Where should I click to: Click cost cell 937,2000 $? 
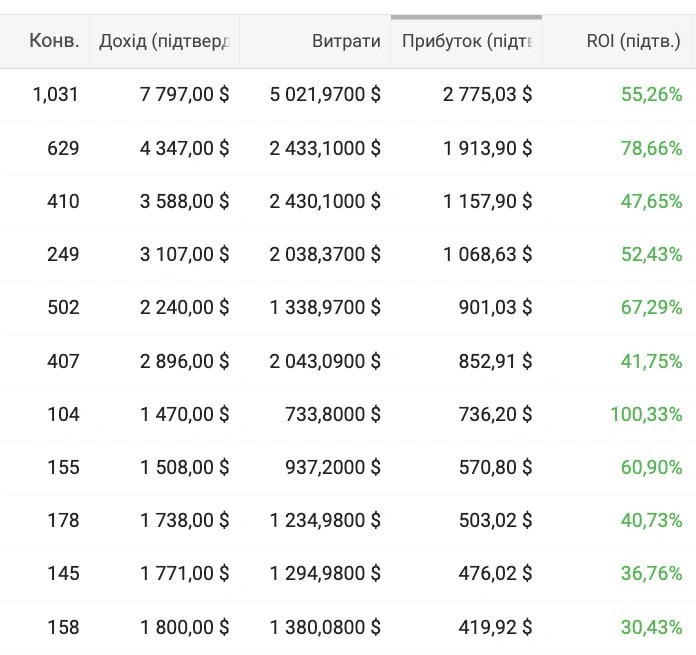[x=333, y=467]
